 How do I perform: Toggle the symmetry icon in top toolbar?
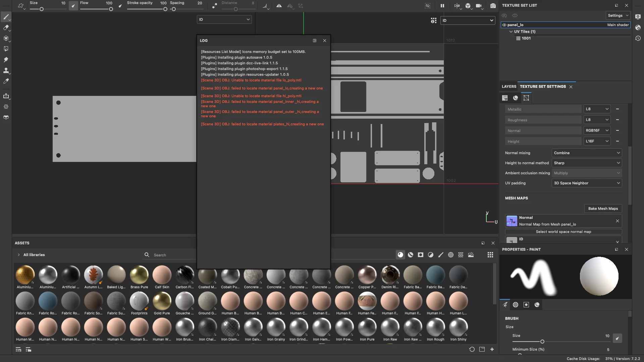pos(279,6)
